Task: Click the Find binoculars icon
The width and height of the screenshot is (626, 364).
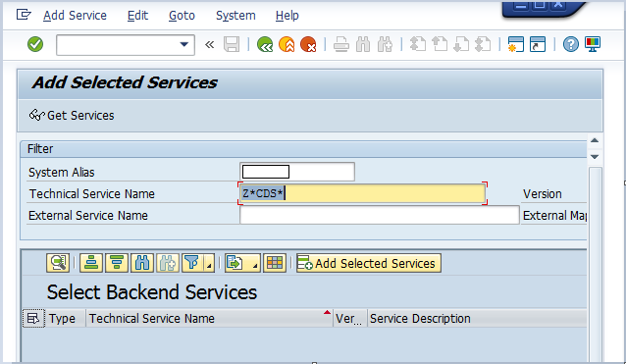Action: 363,44
